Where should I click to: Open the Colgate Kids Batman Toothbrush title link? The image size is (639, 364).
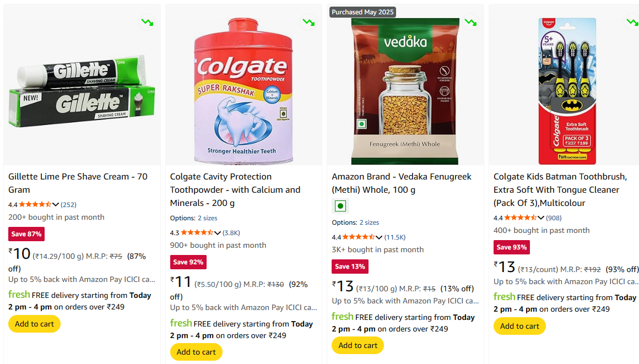click(x=560, y=189)
